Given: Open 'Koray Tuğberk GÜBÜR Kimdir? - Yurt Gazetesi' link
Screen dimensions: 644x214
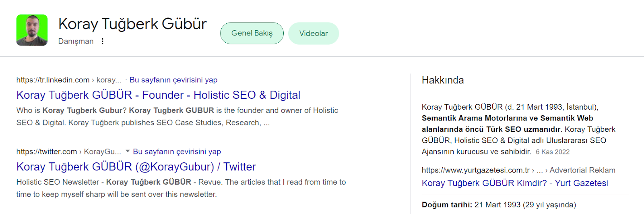Looking at the screenshot, I should (x=515, y=183).
